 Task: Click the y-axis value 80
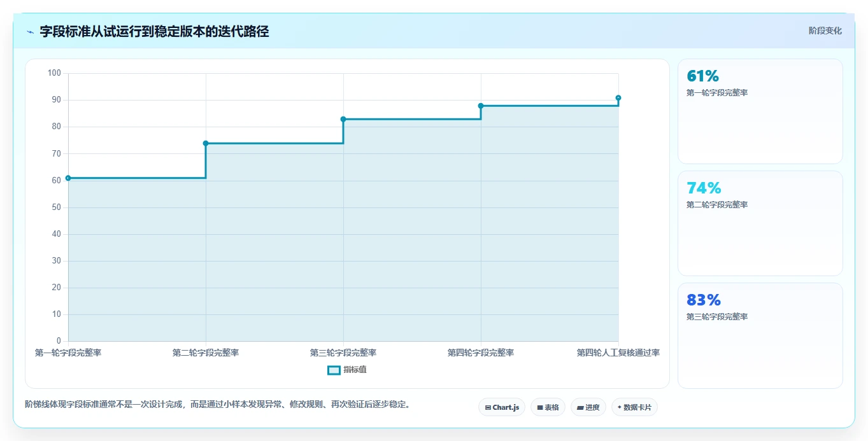57,127
